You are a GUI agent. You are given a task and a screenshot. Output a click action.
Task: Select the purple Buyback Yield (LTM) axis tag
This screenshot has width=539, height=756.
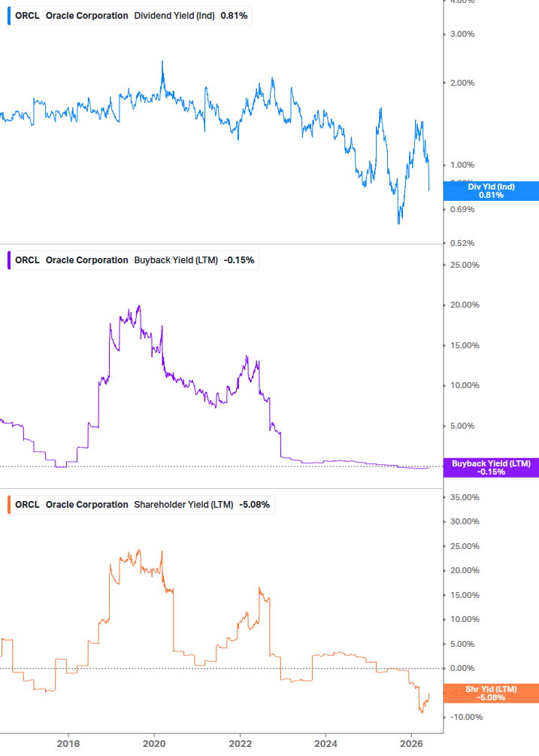pyautogui.click(x=491, y=468)
